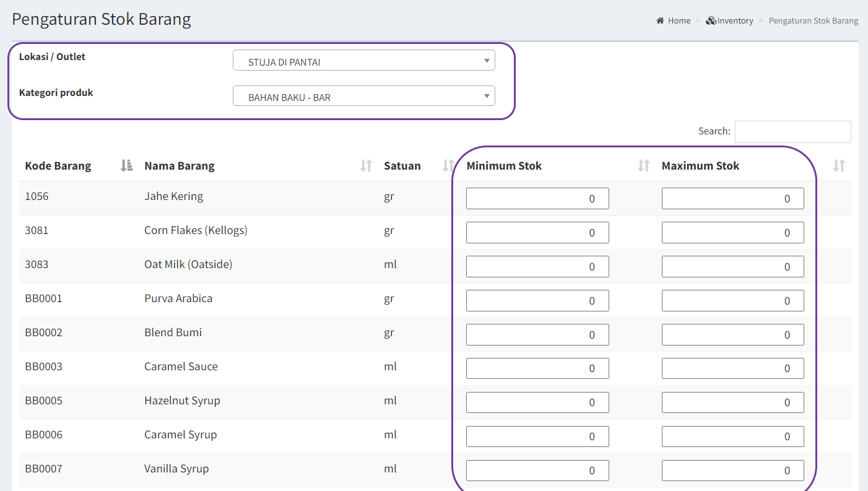Select the Caramel Syrup item name
868x491 pixels.
(181, 435)
